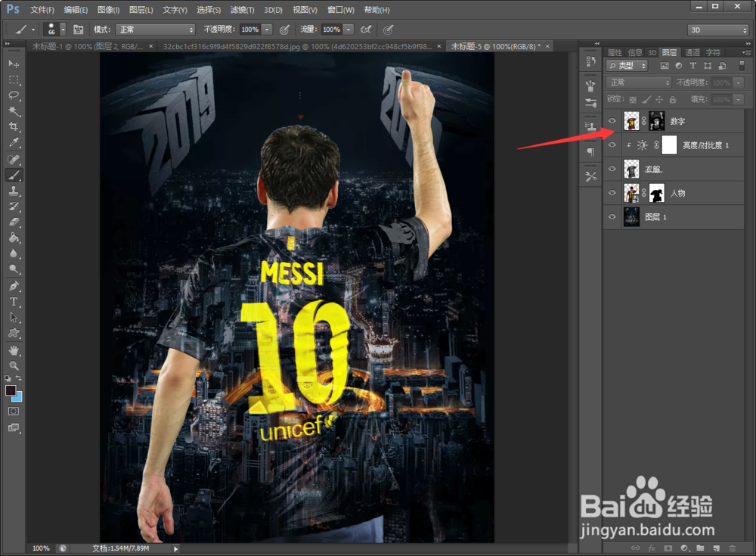Open the 文件(F) menu
This screenshot has height=556, width=756.
point(42,10)
